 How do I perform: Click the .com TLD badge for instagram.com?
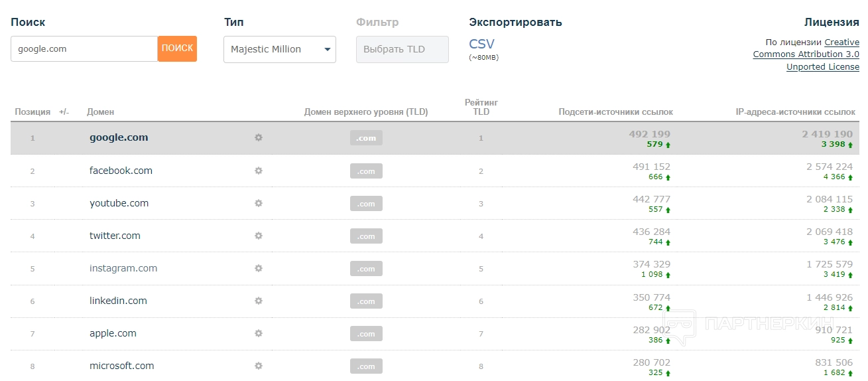click(366, 269)
